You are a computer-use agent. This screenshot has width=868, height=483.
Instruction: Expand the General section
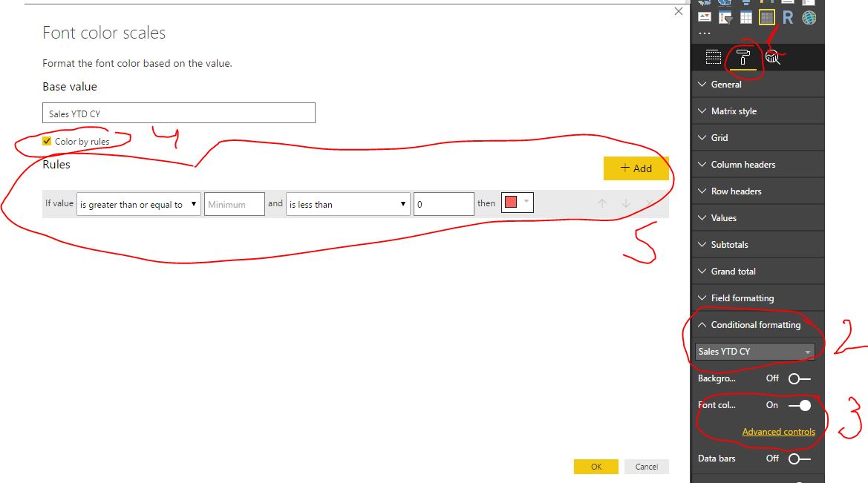click(x=757, y=84)
